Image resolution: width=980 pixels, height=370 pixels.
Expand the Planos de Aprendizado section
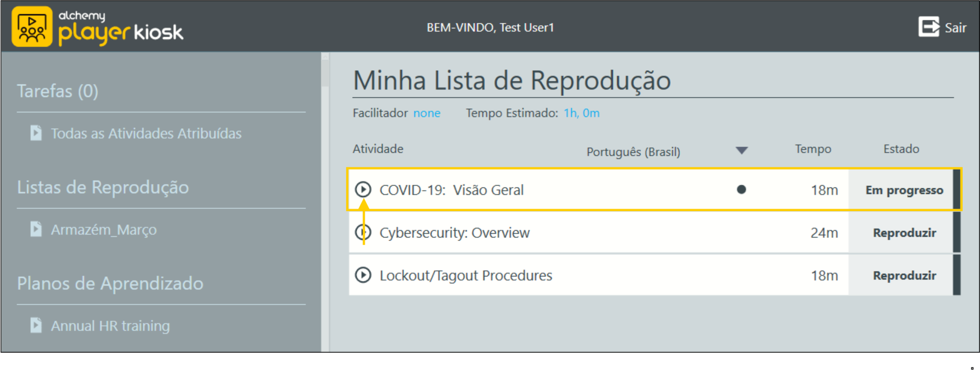(110, 283)
